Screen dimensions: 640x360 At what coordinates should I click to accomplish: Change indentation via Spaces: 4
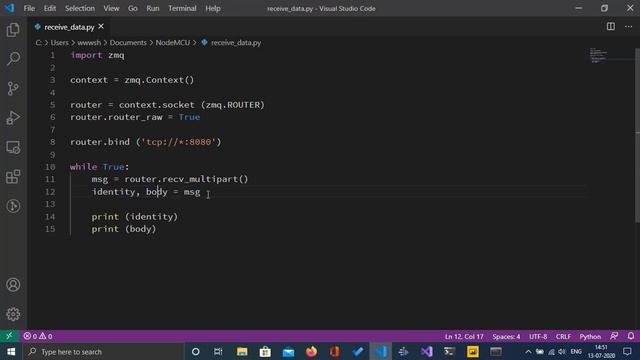(x=506, y=336)
